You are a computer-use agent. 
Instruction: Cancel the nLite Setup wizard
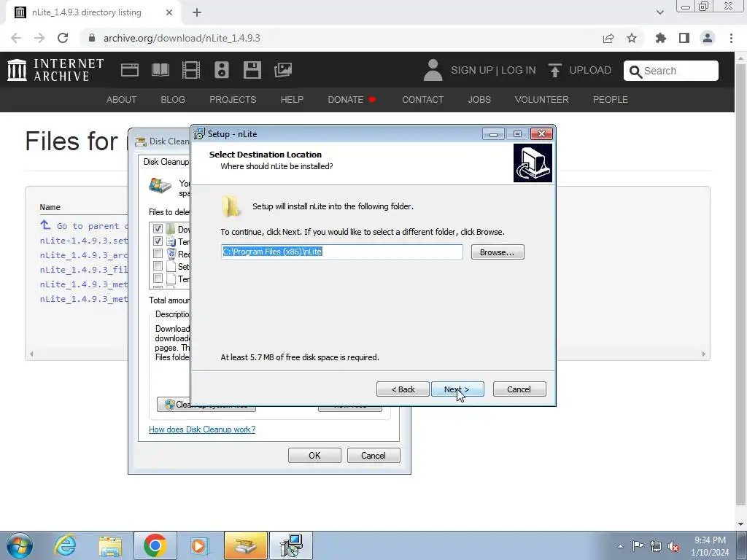(519, 389)
